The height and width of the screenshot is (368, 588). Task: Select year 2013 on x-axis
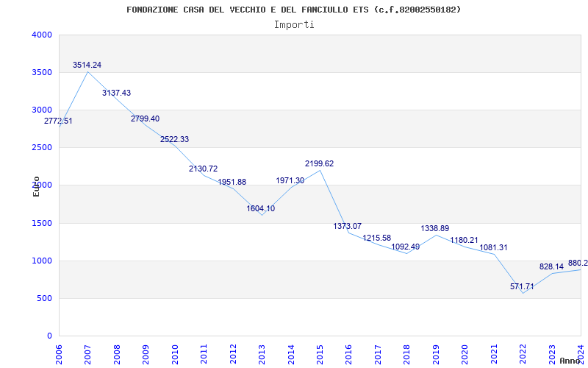coord(262,354)
